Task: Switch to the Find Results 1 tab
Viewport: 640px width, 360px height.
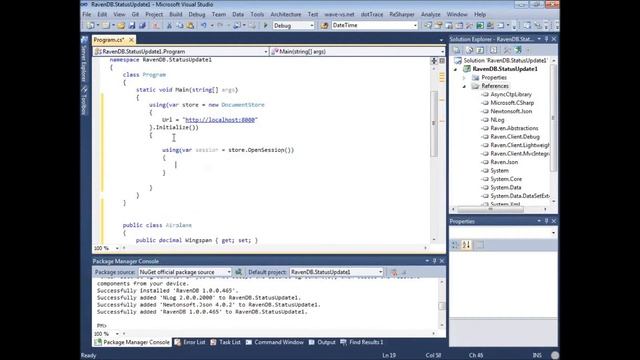Action: (362, 342)
